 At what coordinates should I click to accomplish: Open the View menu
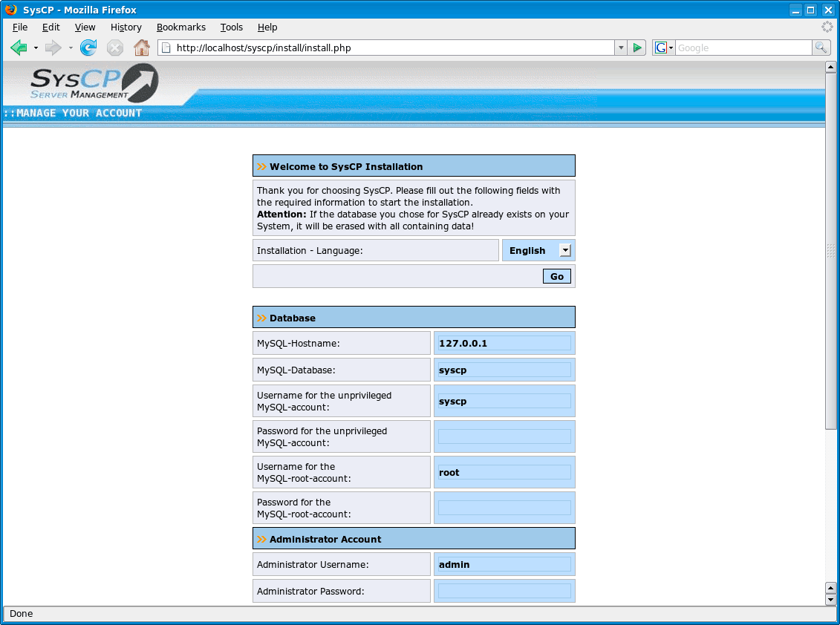click(x=85, y=27)
